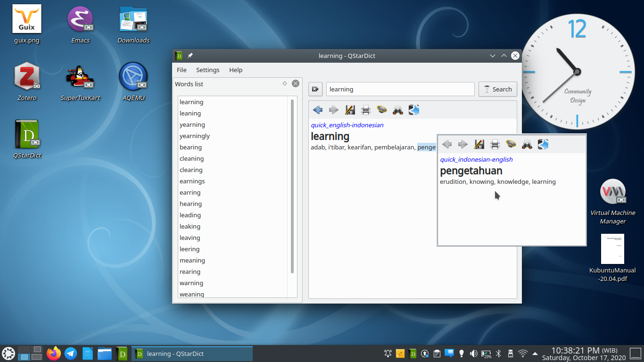Click the blue arrow icon in main toolbar

pos(414,110)
